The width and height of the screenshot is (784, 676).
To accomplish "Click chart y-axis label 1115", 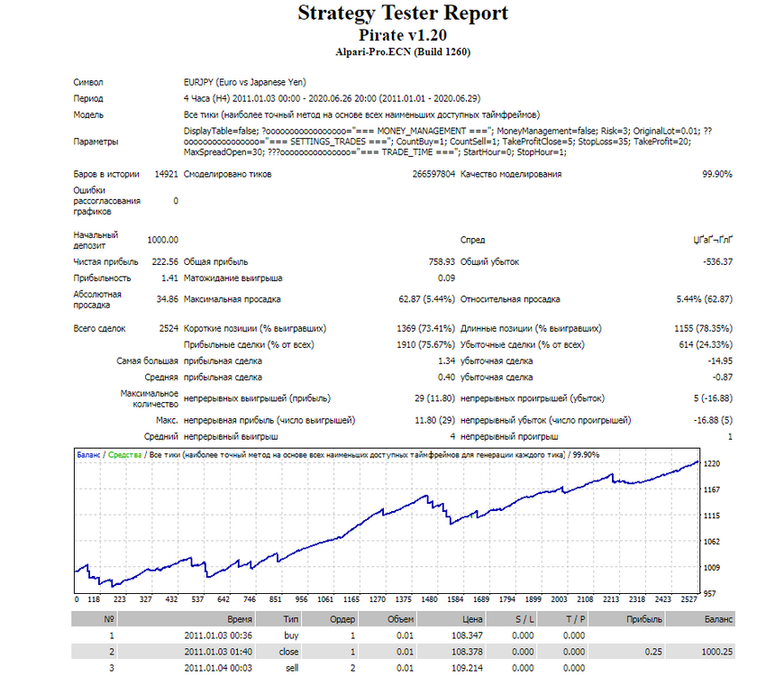I will [x=712, y=516].
